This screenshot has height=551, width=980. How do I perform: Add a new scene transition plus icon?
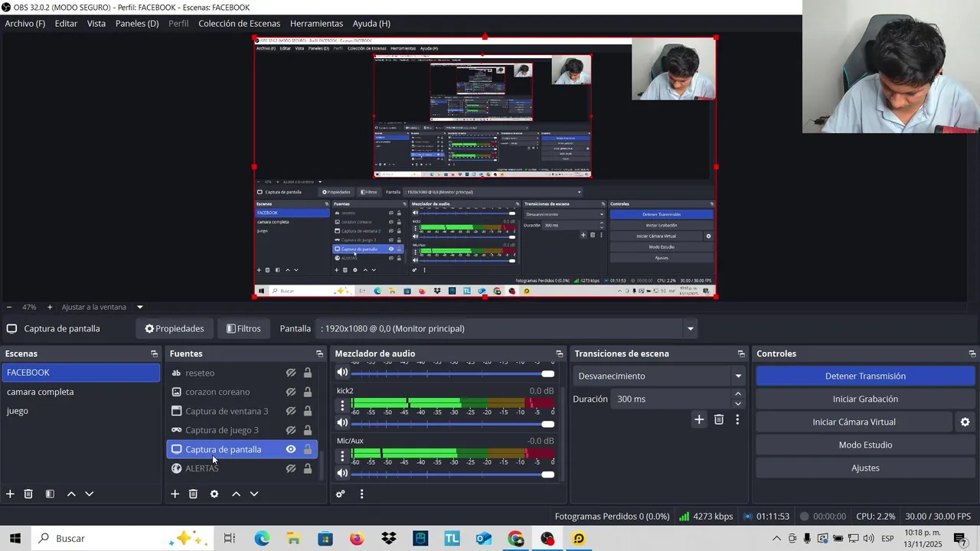(x=699, y=419)
